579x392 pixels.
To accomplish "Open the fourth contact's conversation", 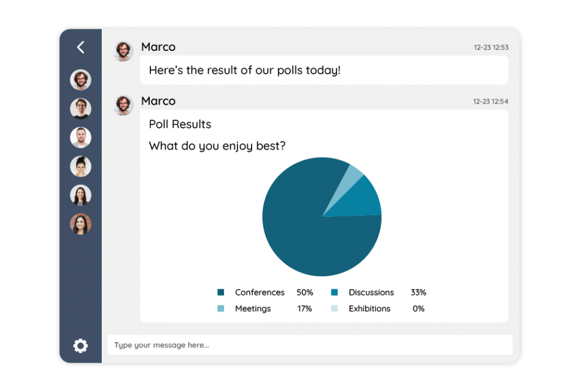I will (x=80, y=166).
